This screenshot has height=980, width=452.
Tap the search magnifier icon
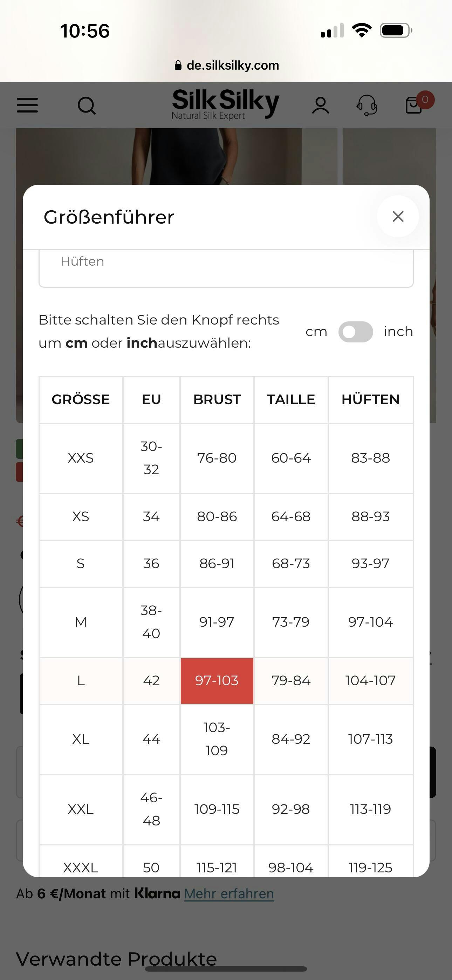click(86, 106)
